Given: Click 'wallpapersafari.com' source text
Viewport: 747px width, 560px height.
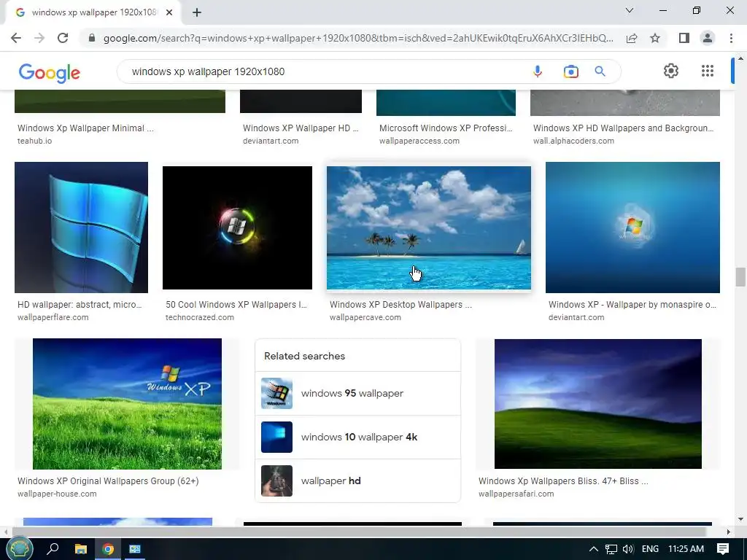Looking at the screenshot, I should pos(516,494).
